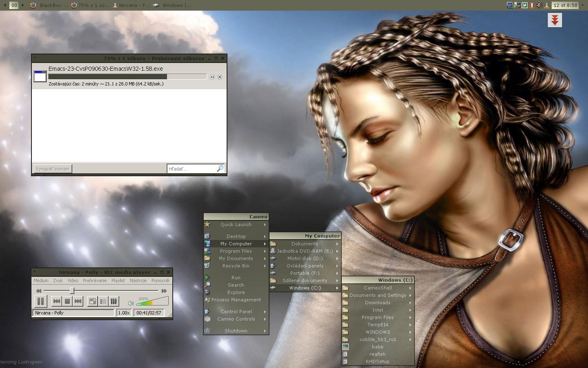588x368 pixels.
Task: Open CameoShell folder in Windows (C:) menu
Action: pyautogui.click(x=378, y=288)
